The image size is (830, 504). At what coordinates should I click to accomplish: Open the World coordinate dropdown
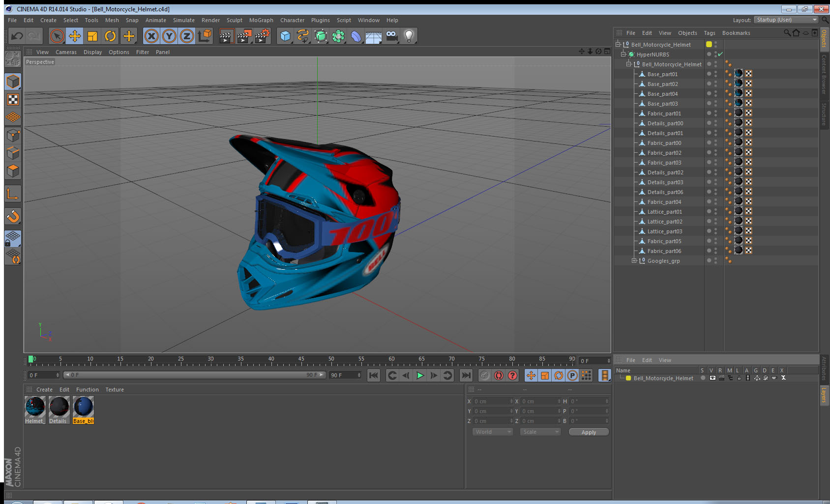(493, 432)
